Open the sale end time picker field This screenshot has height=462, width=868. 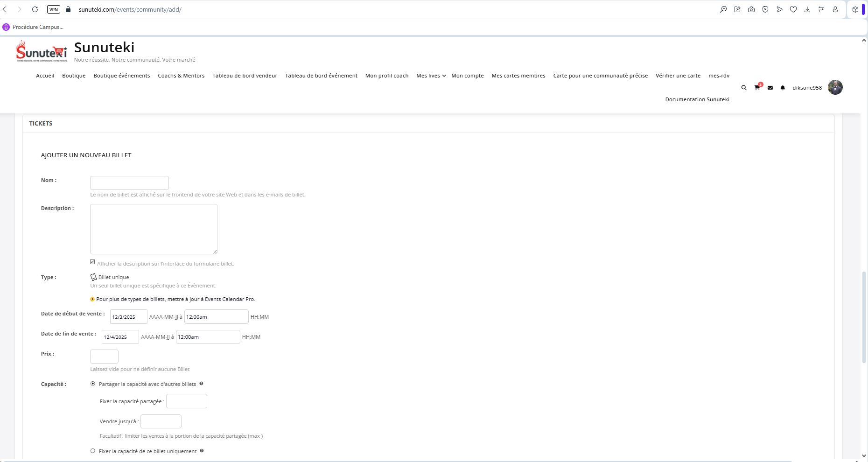pyautogui.click(x=208, y=337)
